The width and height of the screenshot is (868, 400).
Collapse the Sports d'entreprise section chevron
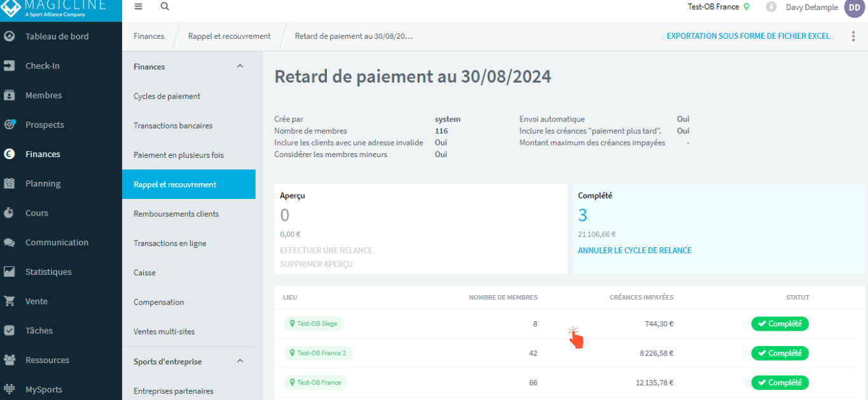point(240,361)
